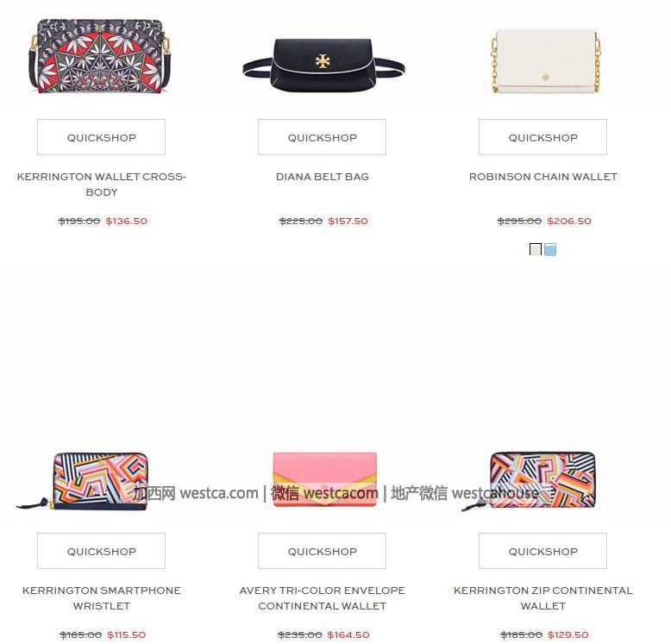671x644 pixels.
Task: Open the Diana Belt Bag title link
Action: (323, 177)
